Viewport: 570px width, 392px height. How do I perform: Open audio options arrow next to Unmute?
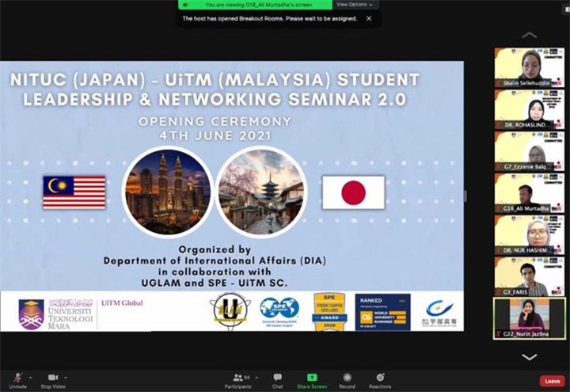tap(31, 378)
